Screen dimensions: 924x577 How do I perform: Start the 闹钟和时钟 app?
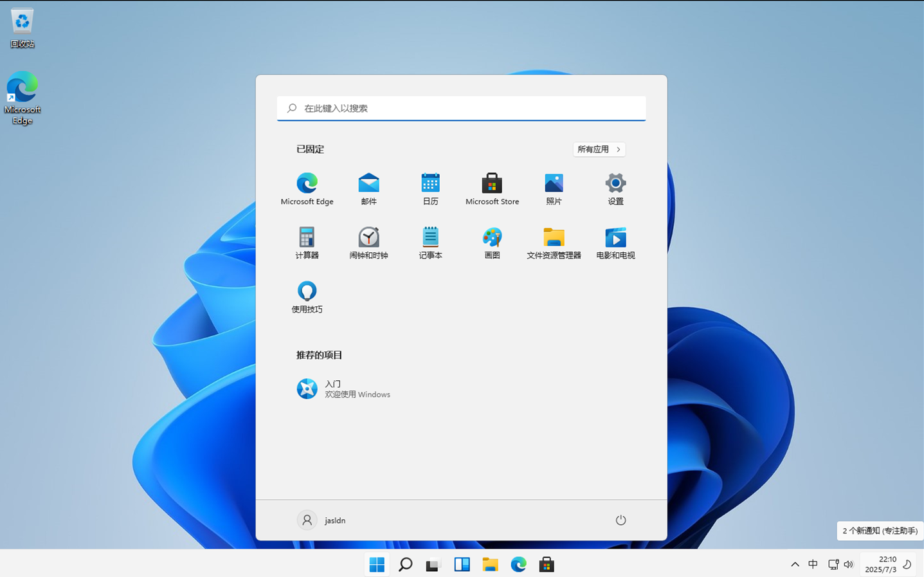[x=368, y=243]
